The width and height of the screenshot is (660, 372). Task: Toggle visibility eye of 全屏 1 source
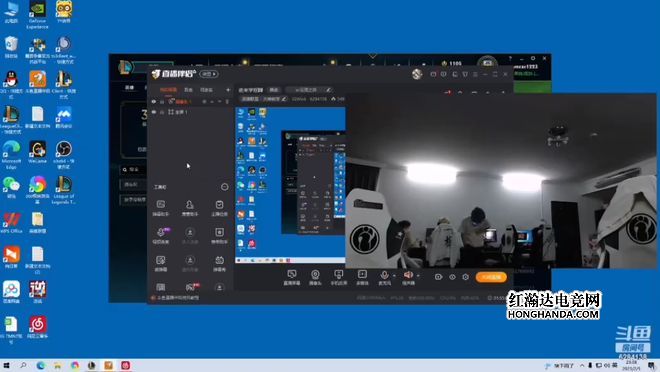click(154, 112)
